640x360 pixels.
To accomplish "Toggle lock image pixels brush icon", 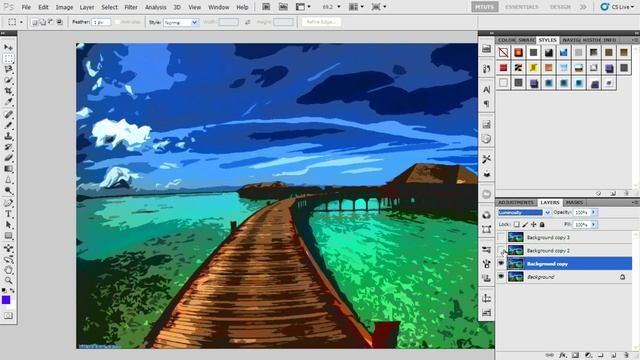I will (525, 224).
